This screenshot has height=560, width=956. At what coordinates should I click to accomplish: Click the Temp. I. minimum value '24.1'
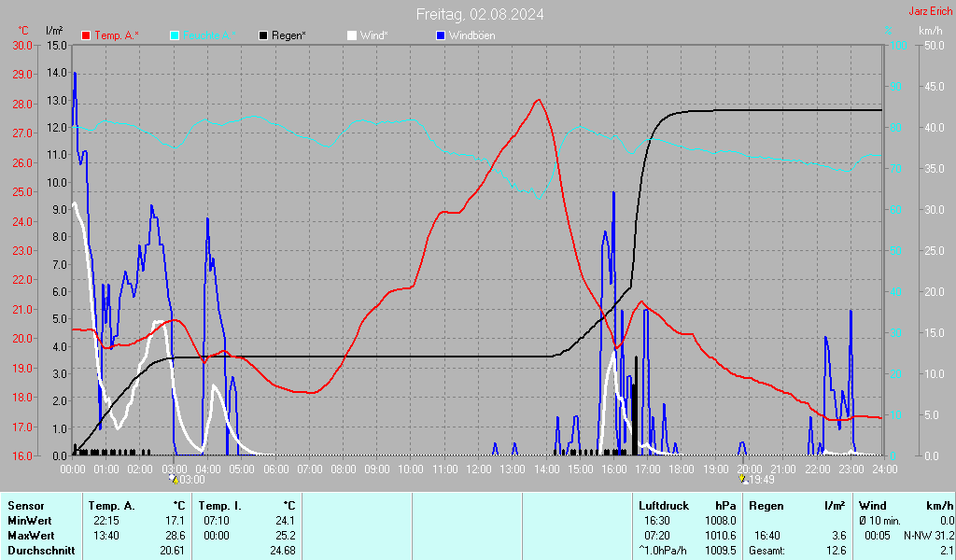[286, 521]
